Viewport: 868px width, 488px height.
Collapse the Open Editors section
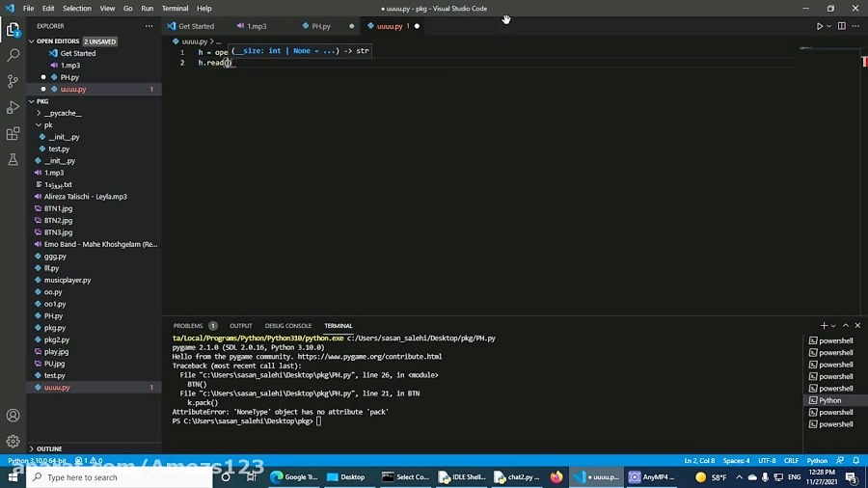[x=32, y=41]
